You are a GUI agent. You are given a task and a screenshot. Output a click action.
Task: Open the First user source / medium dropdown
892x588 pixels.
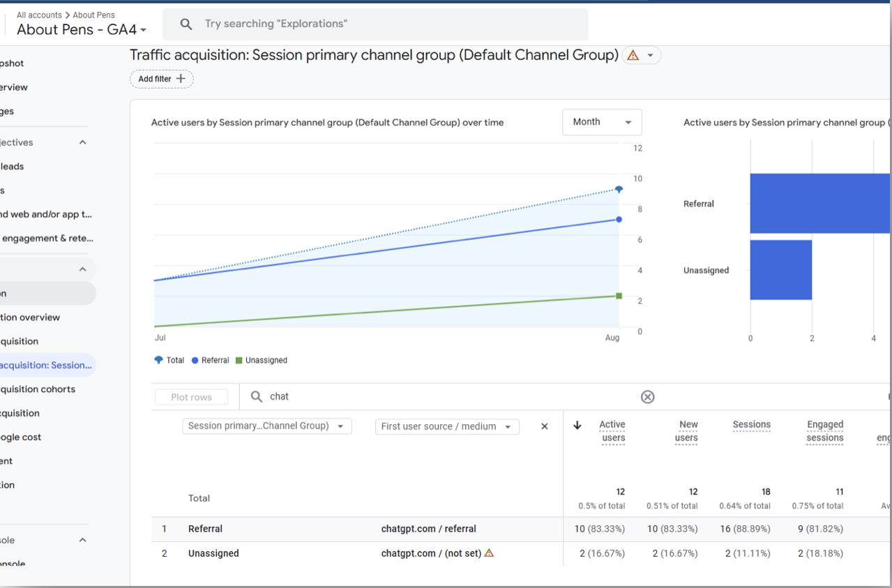[x=447, y=426]
